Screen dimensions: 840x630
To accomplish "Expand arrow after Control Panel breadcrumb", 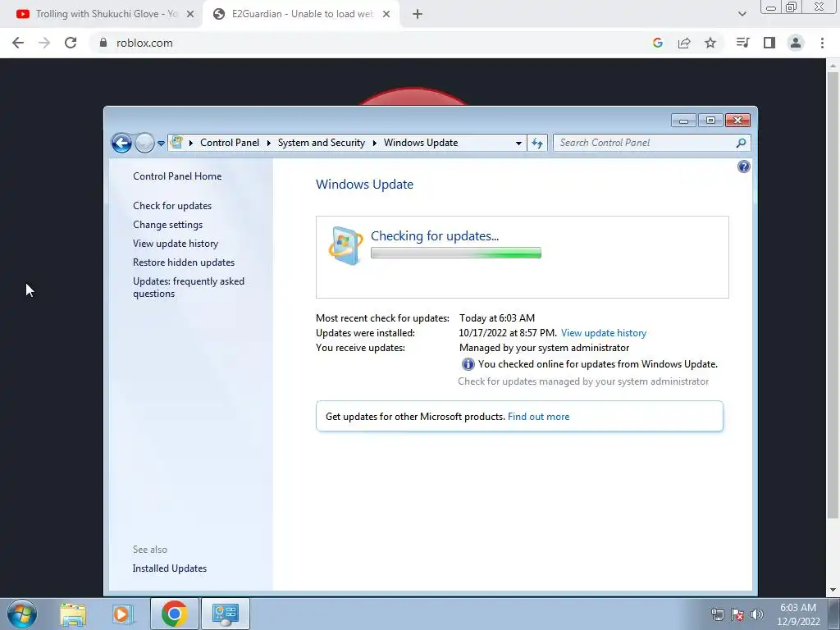I will click(x=268, y=143).
